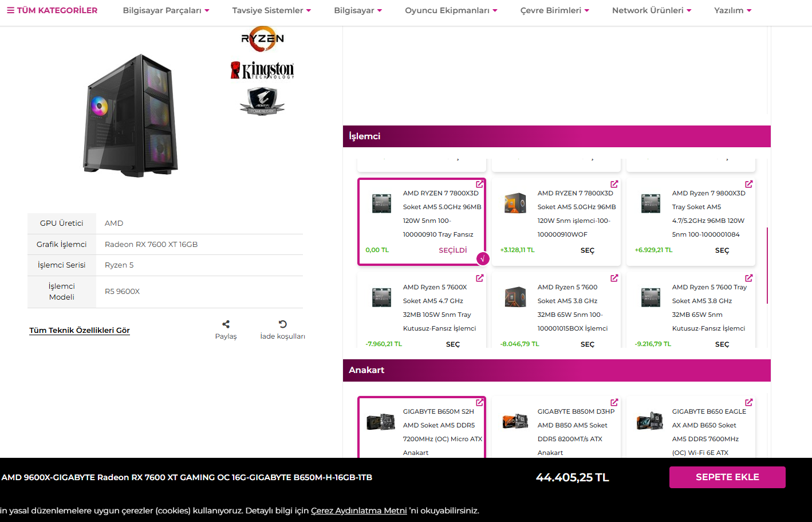Click the total price 44.405,25 TL

[573, 477]
